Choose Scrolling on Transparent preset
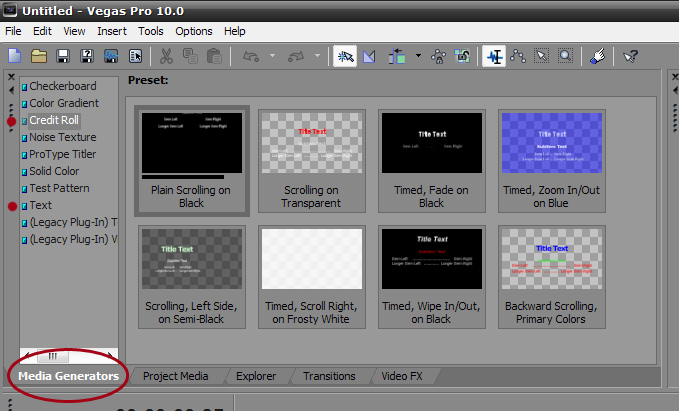Viewport: 679px width, 411px height. click(x=312, y=161)
